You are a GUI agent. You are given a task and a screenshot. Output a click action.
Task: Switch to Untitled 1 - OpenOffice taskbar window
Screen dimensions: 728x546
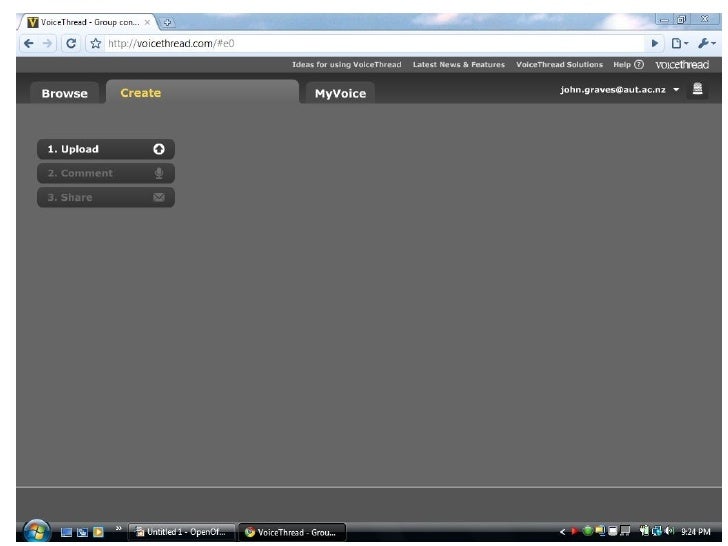click(182, 532)
